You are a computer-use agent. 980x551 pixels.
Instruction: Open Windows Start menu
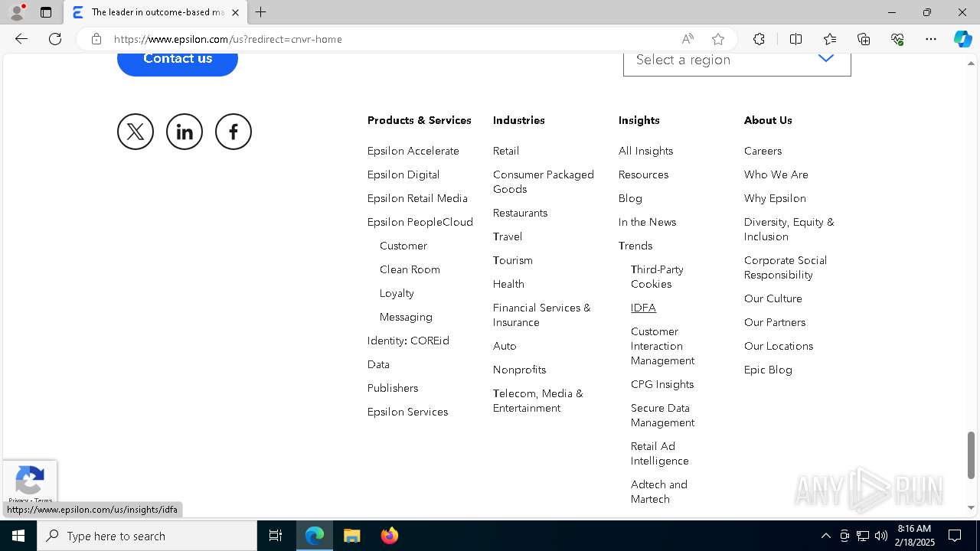click(18, 536)
